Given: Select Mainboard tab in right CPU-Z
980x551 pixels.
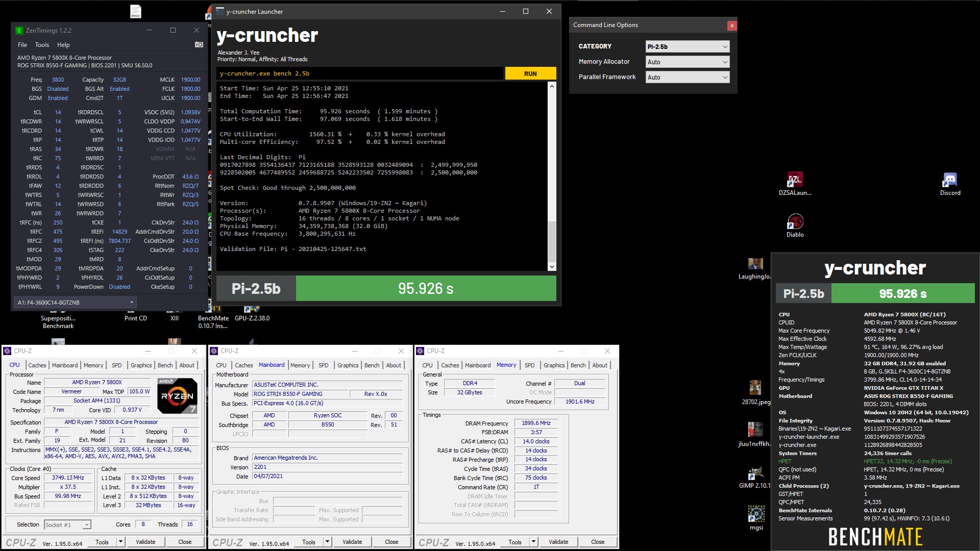Looking at the screenshot, I should pos(478,365).
